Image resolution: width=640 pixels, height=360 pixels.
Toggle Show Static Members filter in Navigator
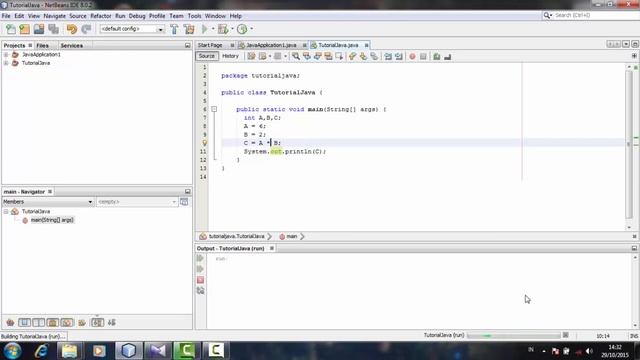coord(39,322)
